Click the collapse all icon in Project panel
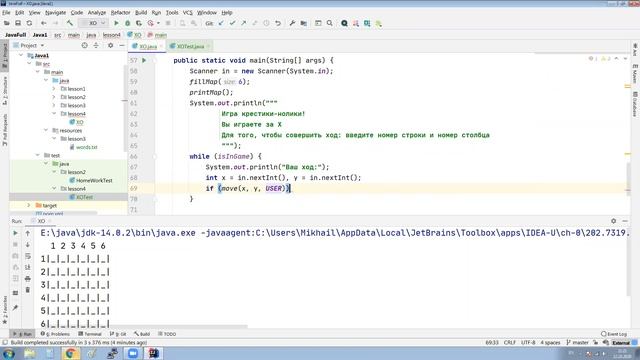The width and height of the screenshot is (640, 360). [x=96, y=45]
